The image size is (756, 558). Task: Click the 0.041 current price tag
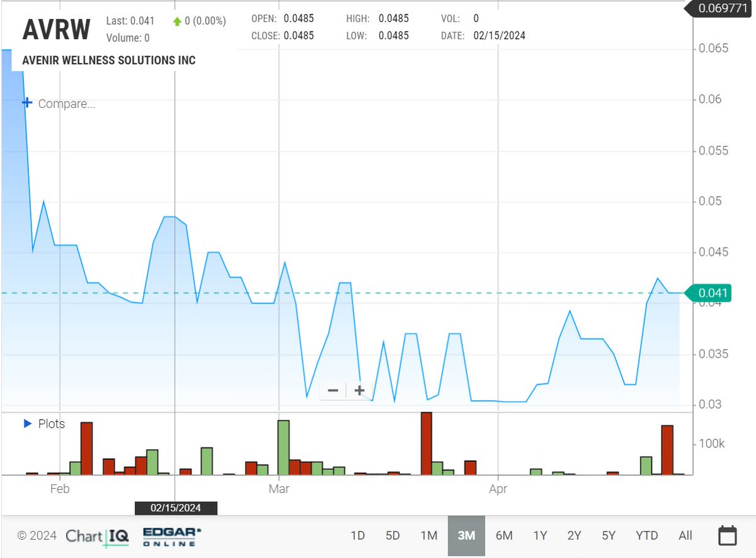(x=709, y=293)
